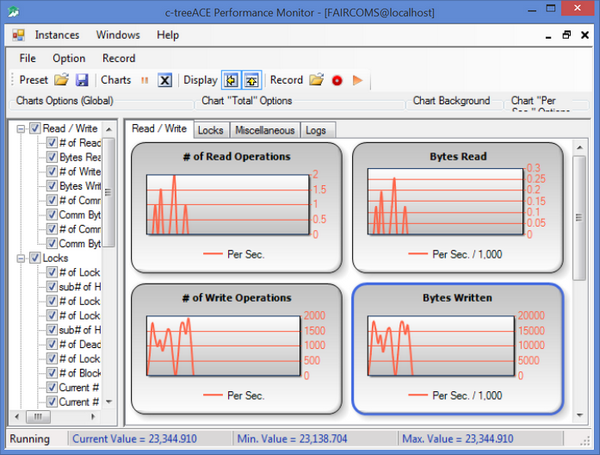This screenshot has height=455, width=600.
Task: Toggle the Locks group checkbox
Action: [35, 258]
